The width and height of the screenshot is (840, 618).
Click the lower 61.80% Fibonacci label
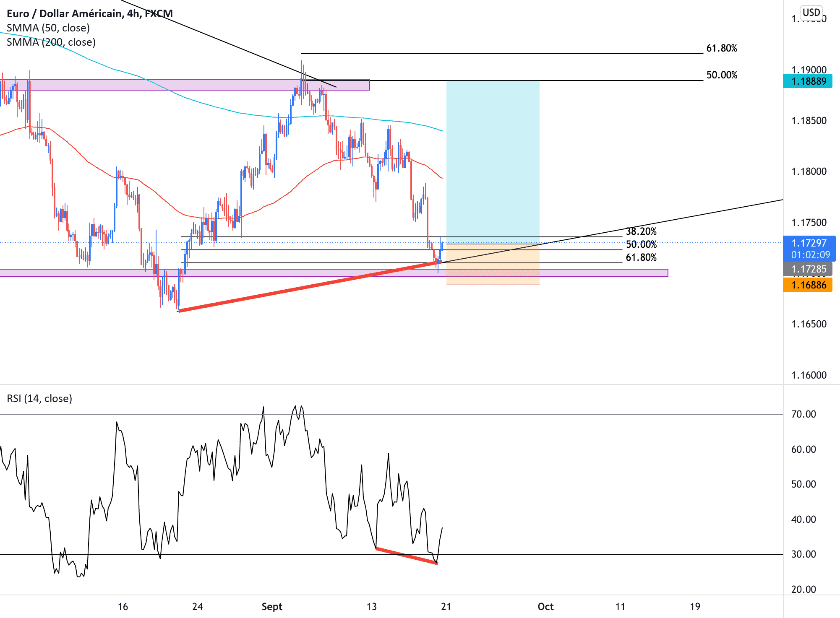point(641,257)
